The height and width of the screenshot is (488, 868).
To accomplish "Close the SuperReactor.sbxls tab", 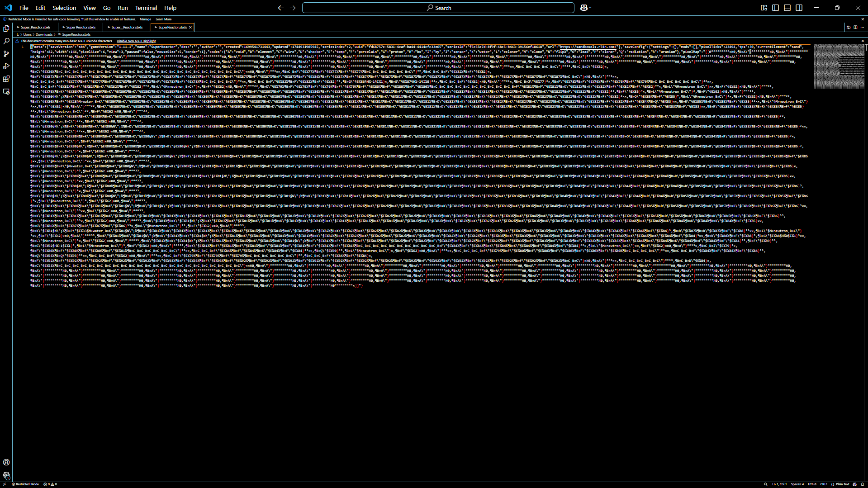I will [190, 27].
